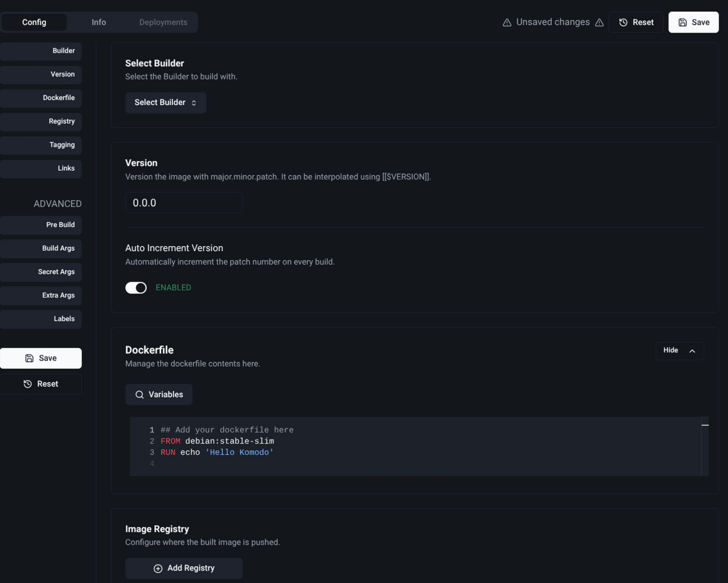Collapse Dockerfile section with Hide chevron
This screenshot has width=728, height=583.
[x=692, y=351]
